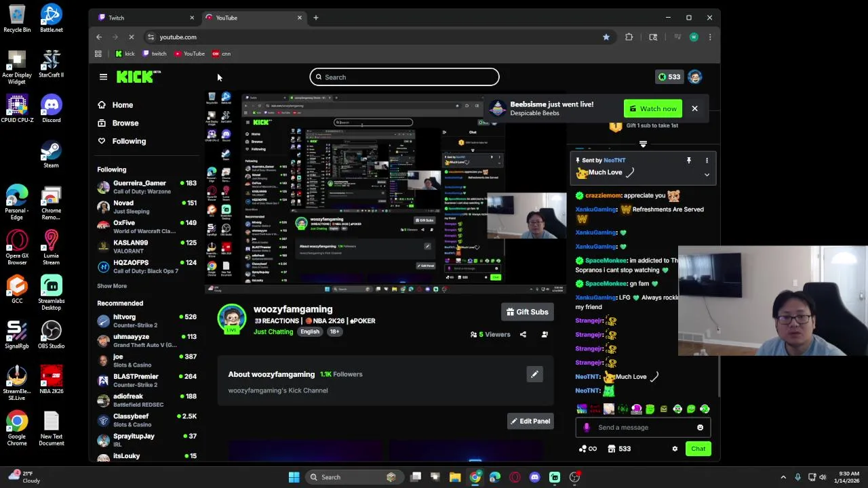Switch to the Twitch browser tab
The width and height of the screenshot is (868, 488).
pos(144,18)
